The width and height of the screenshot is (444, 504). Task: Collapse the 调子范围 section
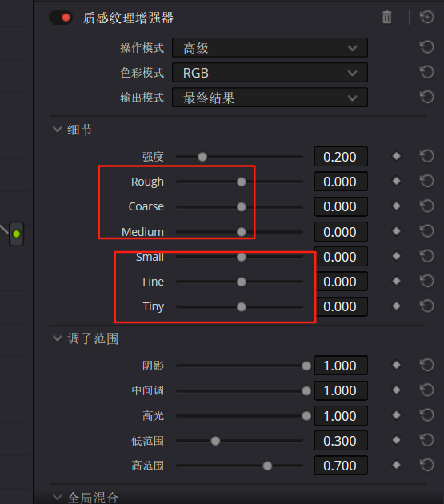[58, 338]
